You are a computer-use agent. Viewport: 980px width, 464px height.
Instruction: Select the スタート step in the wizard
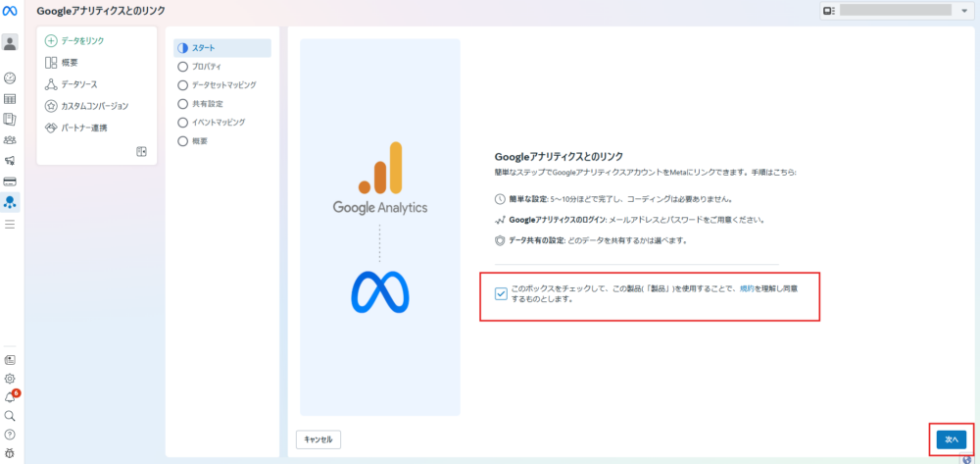pyautogui.click(x=222, y=48)
